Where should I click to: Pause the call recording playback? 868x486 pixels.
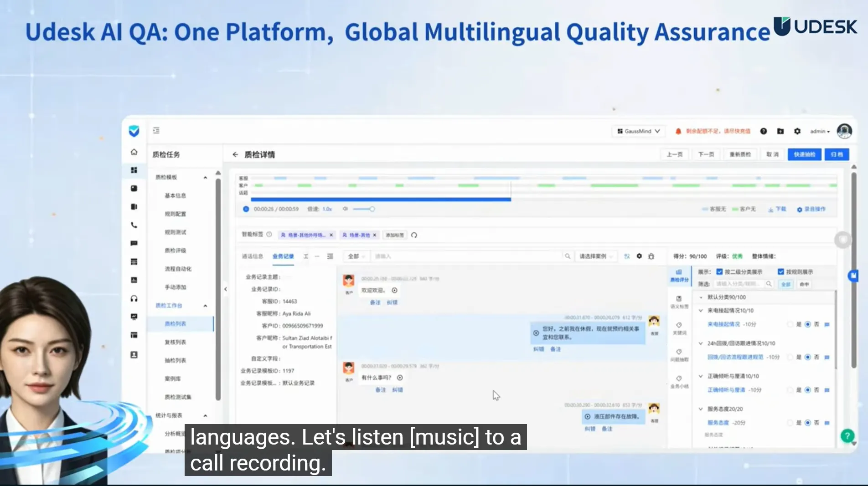click(246, 209)
